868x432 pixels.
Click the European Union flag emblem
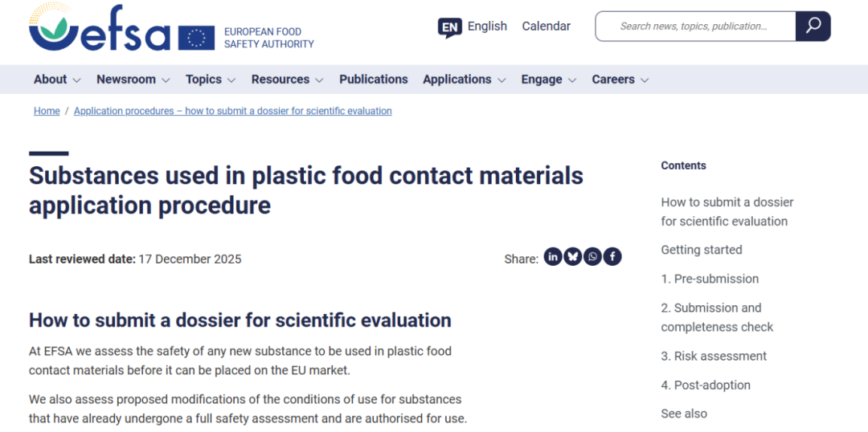click(196, 38)
